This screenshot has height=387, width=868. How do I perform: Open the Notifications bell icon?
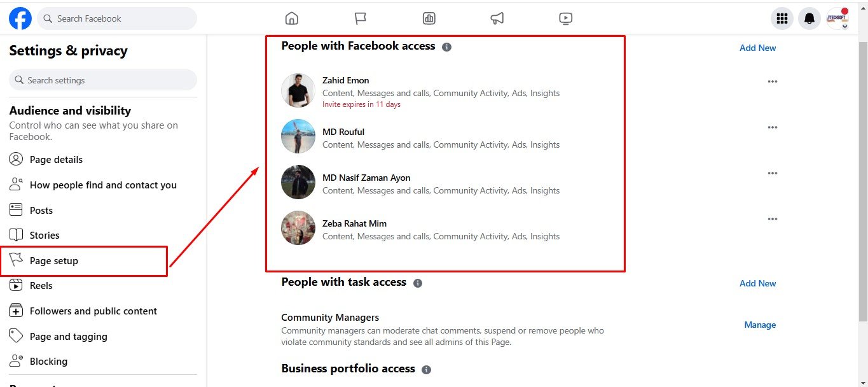(x=809, y=18)
